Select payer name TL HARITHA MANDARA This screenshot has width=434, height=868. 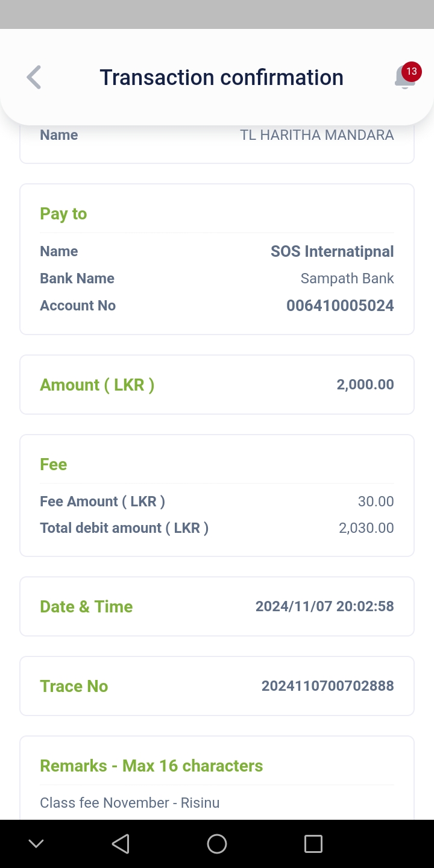(x=317, y=135)
